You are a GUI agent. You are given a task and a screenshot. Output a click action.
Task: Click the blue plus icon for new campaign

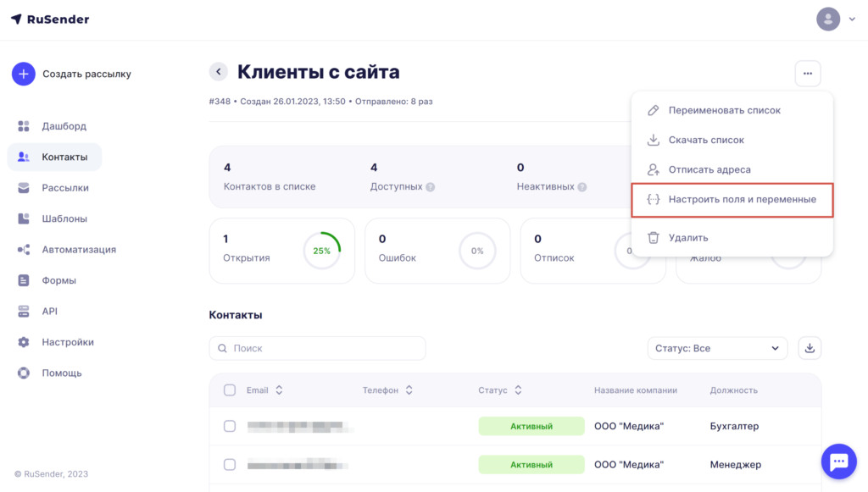coord(23,74)
